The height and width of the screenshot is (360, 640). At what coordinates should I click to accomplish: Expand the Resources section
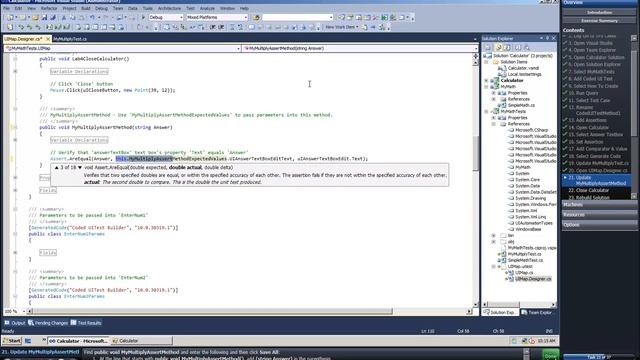(x=599, y=215)
